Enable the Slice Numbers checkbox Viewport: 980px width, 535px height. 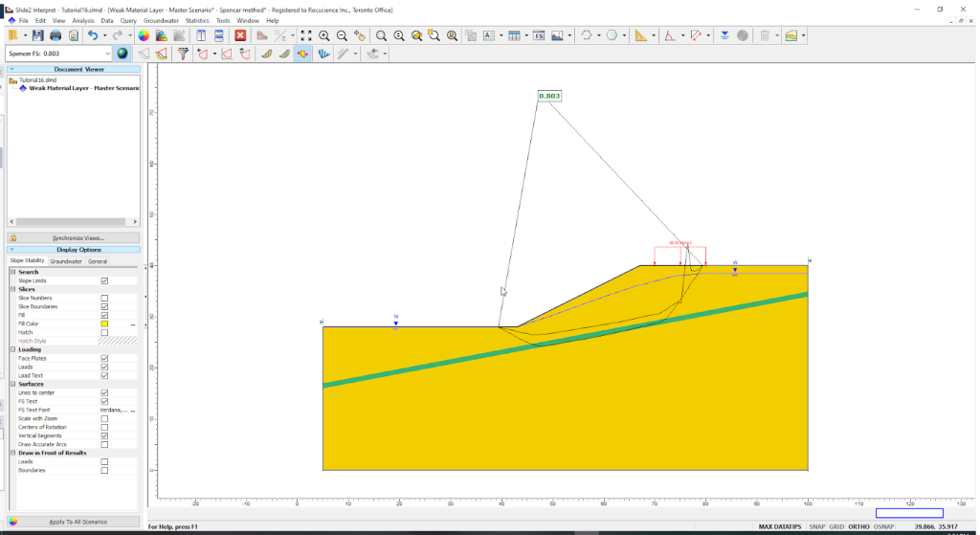(x=104, y=298)
